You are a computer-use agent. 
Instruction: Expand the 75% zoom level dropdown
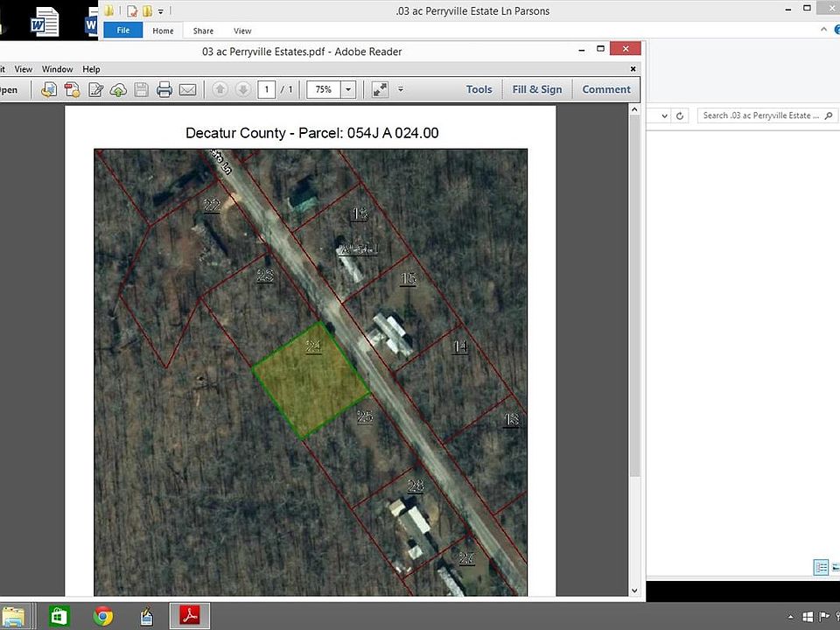point(347,88)
